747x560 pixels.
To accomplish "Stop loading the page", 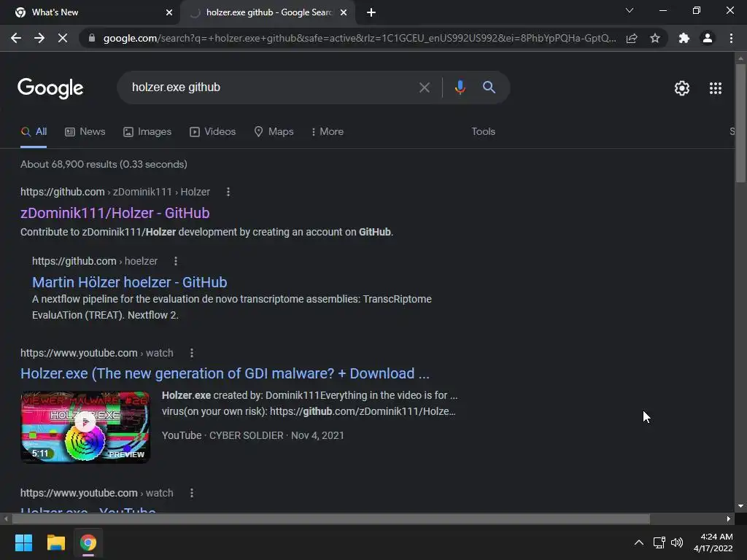I will coord(63,38).
